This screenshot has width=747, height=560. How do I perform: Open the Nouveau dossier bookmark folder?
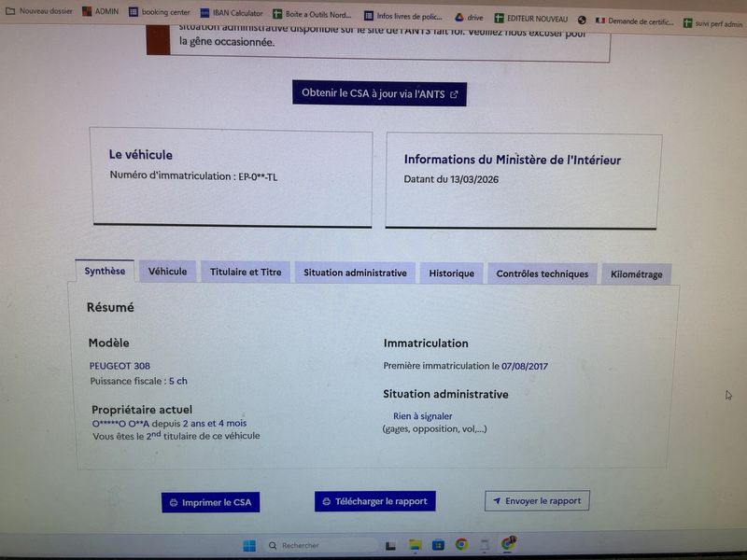(x=39, y=10)
